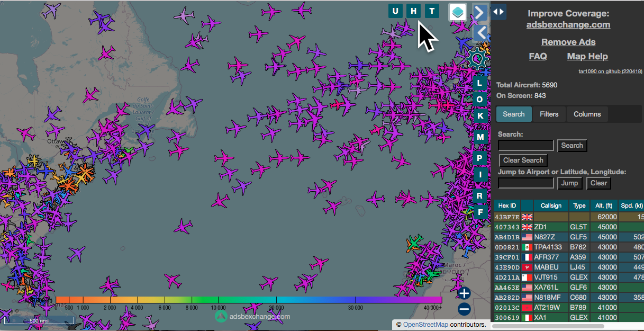Viewport: 644px width, 331px height.
Task: Focus the Jump to Airport input field
Action: coord(526,183)
